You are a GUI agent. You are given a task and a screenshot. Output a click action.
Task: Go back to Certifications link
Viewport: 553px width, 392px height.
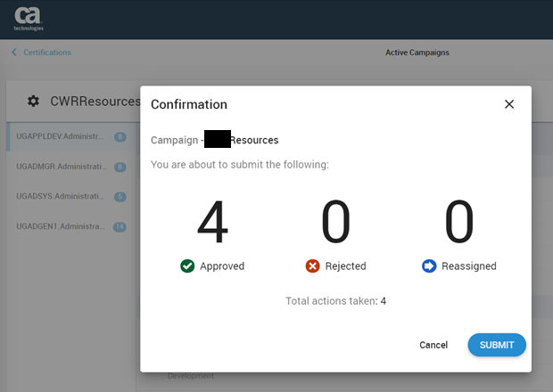(47, 53)
